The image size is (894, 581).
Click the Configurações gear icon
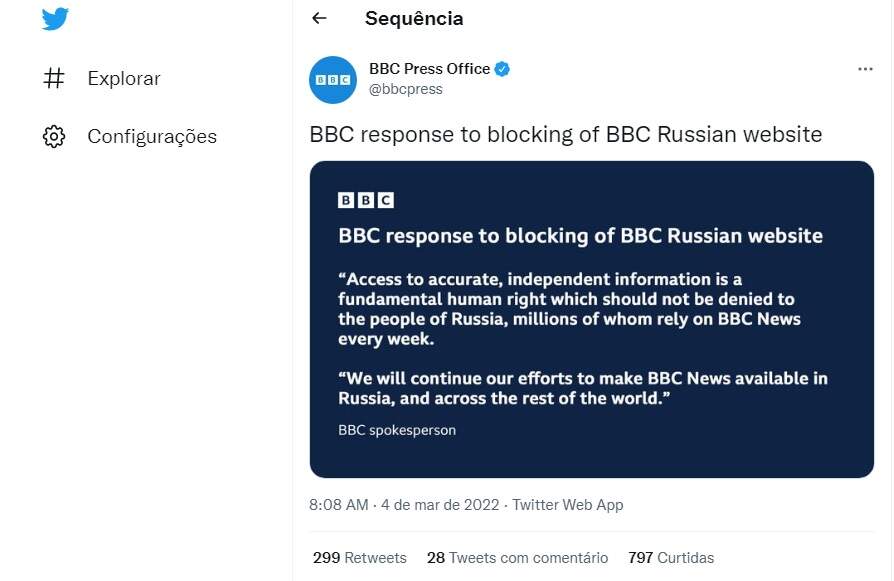pyautogui.click(x=54, y=136)
